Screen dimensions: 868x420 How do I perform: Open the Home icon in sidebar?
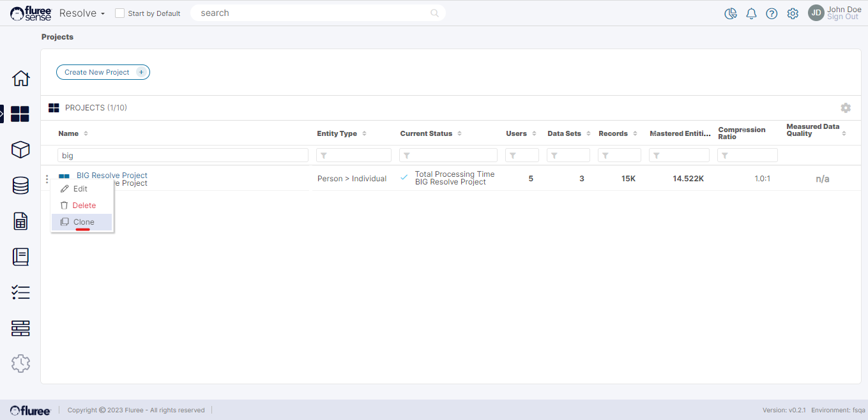[x=20, y=79]
